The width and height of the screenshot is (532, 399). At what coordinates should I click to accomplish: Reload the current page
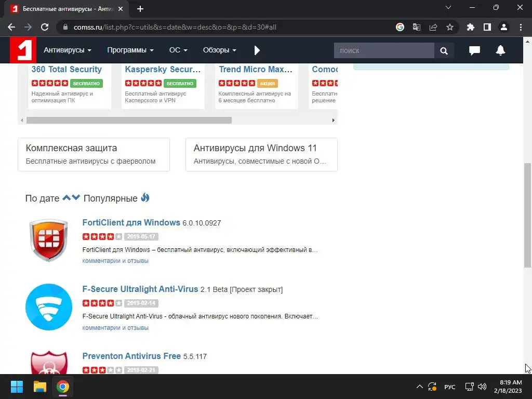point(45,27)
